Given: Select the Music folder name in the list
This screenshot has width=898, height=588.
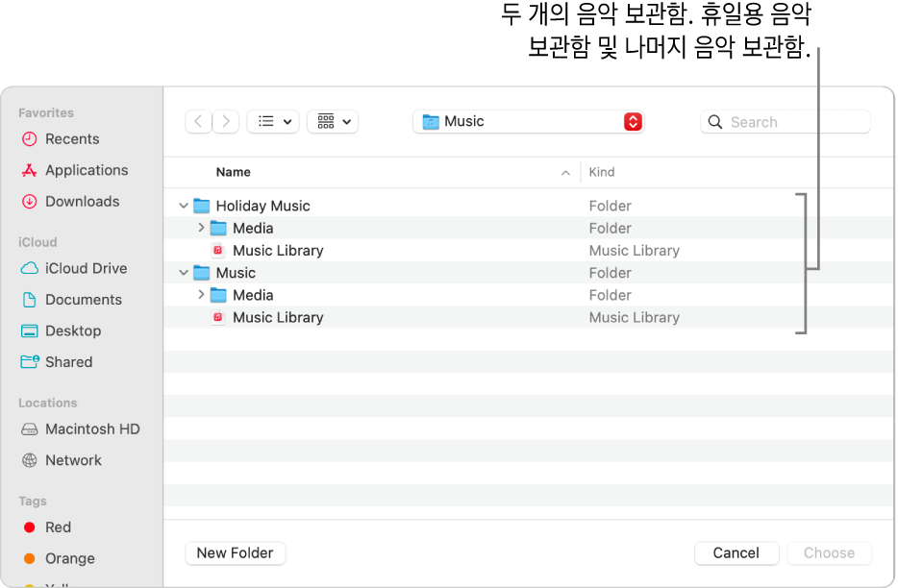Looking at the screenshot, I should coord(236,273).
